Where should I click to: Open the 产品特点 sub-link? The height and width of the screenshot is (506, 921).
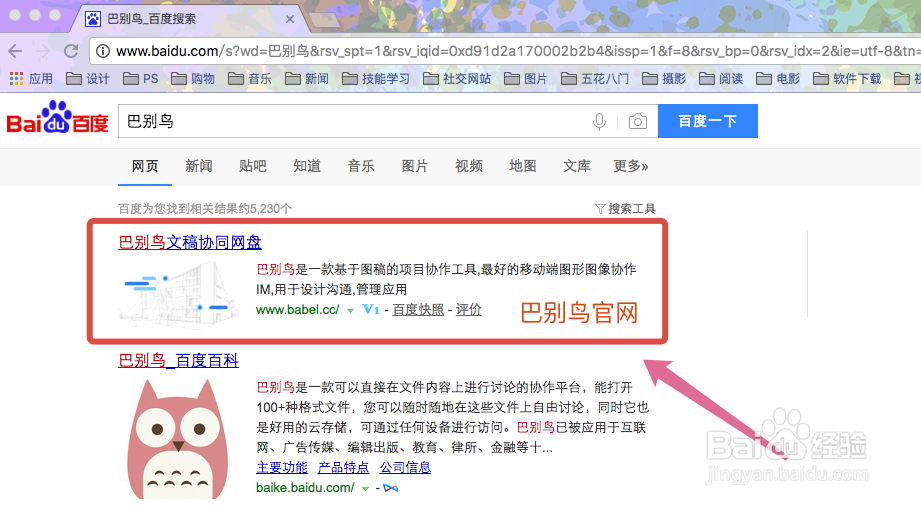(x=344, y=467)
